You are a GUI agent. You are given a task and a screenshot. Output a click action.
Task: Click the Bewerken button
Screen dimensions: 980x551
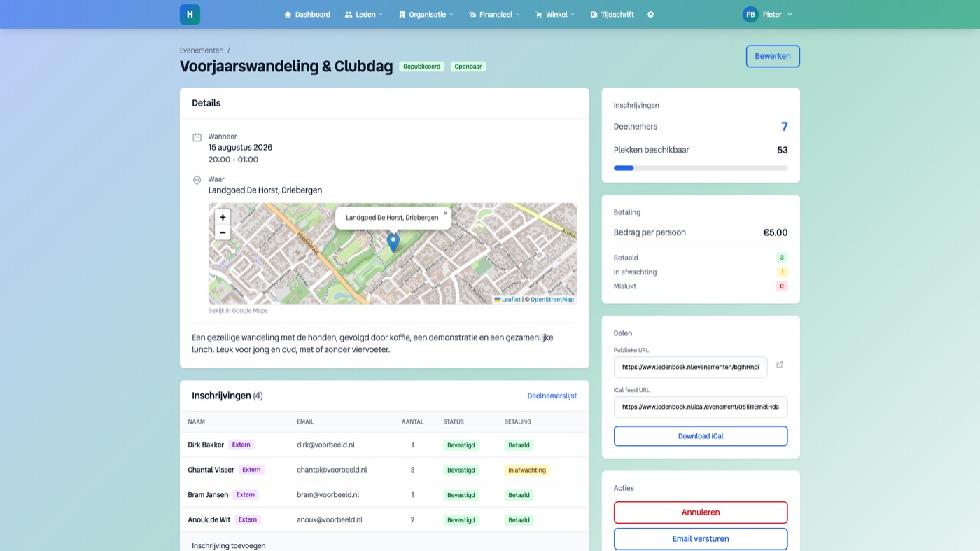[773, 56]
